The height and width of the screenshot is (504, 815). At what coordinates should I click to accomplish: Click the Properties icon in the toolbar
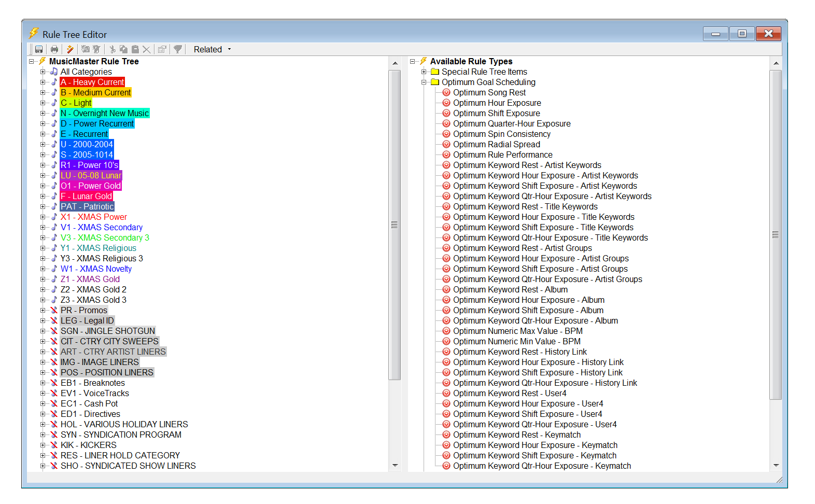pos(162,49)
